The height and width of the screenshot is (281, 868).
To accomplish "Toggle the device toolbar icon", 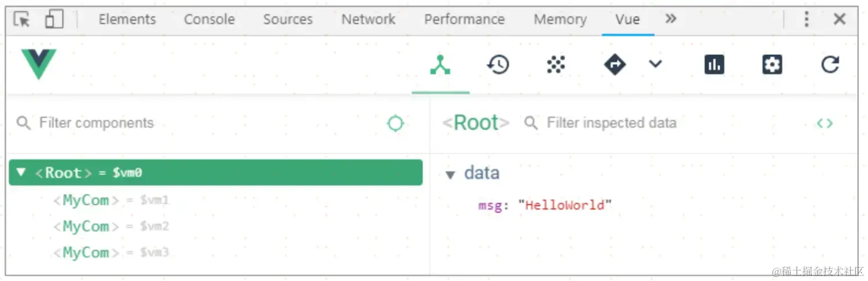I will pos(54,20).
